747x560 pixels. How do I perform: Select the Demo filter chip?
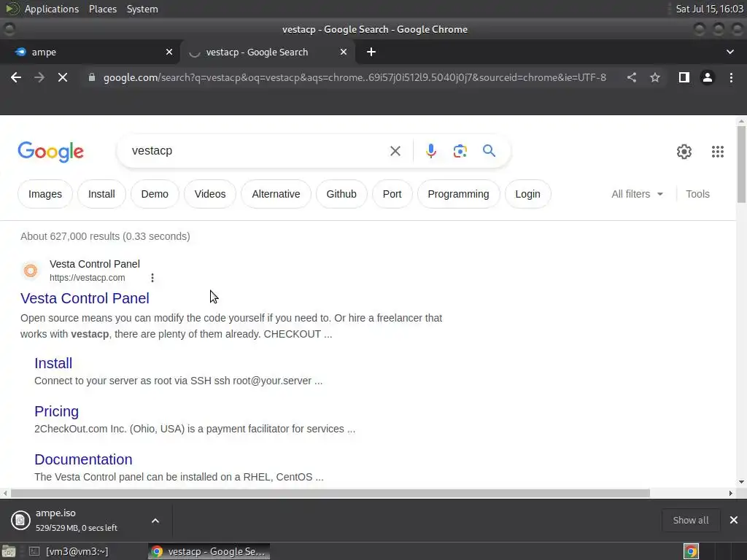(155, 194)
